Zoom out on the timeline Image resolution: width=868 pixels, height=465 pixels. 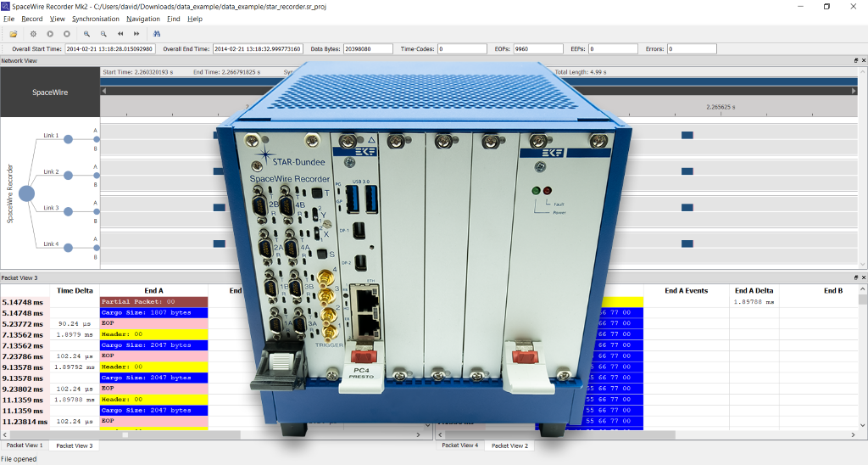[103, 34]
